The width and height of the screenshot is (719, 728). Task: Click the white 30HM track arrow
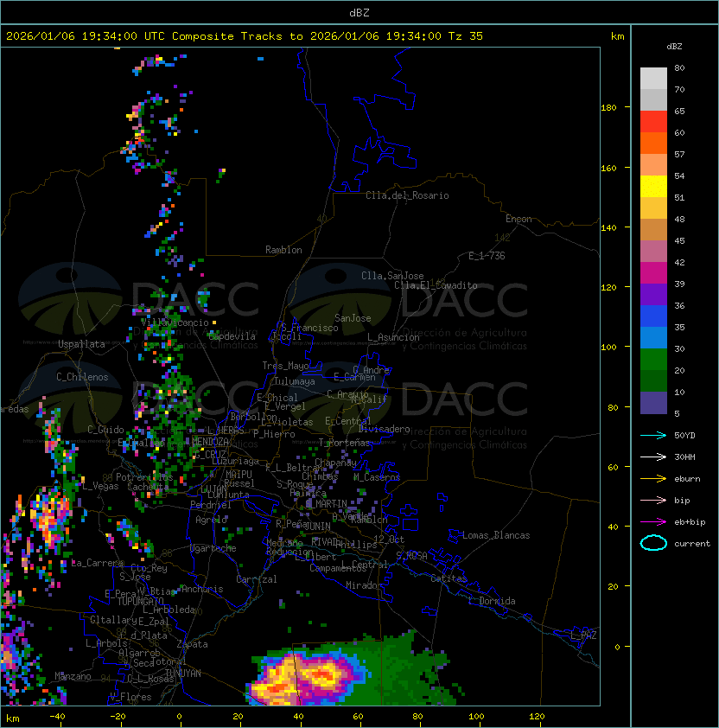(653, 457)
